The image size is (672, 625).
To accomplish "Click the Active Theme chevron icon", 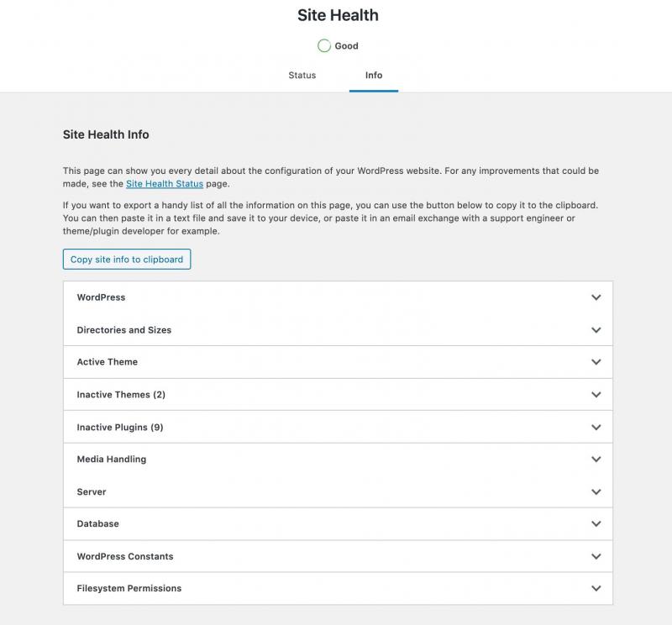I will 596,362.
